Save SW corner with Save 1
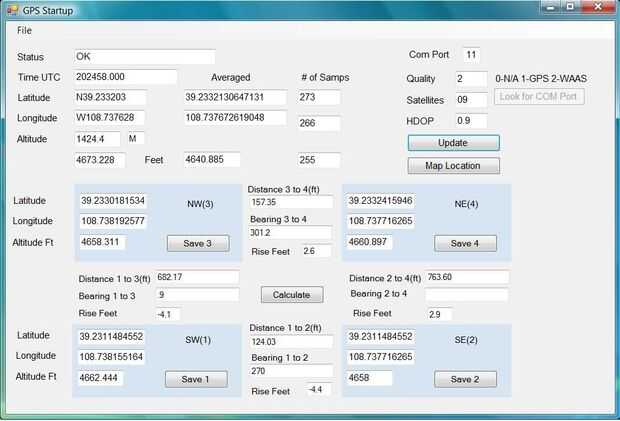620x421 pixels. [196, 379]
